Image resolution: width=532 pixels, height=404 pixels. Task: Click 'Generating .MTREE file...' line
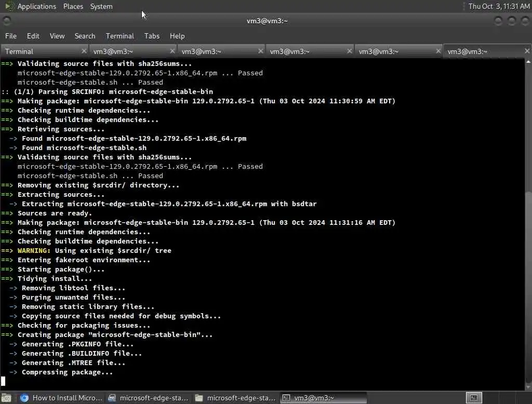[x=73, y=363]
